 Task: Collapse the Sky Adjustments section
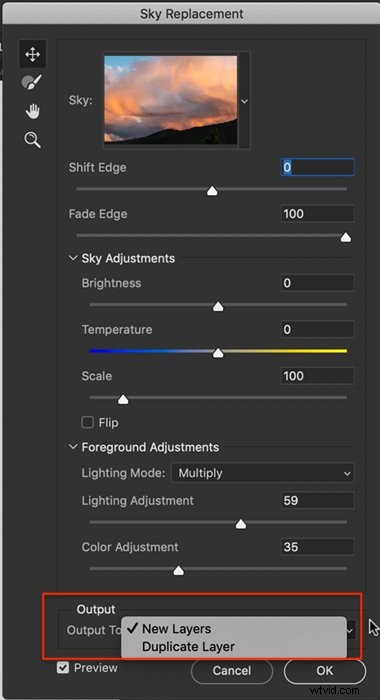(73, 258)
